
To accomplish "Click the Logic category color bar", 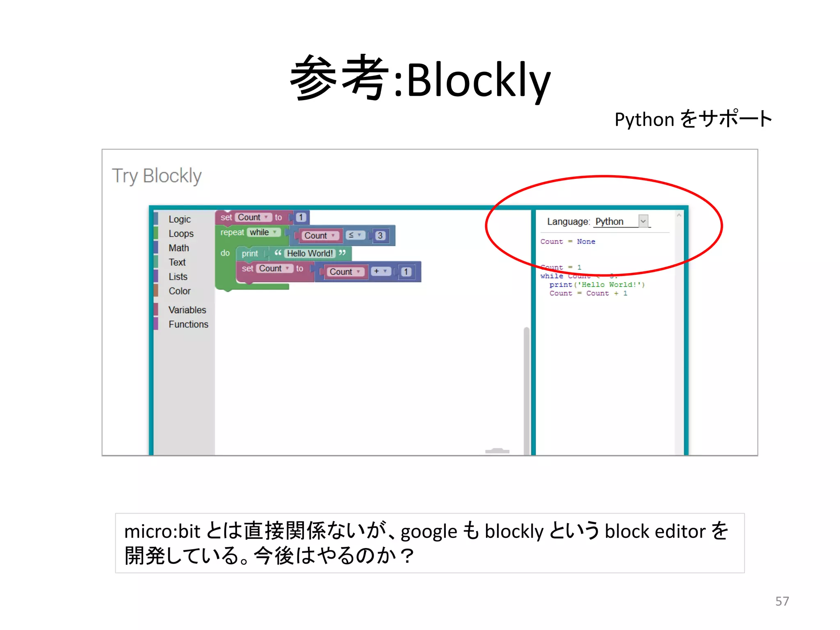I will tap(156, 219).
